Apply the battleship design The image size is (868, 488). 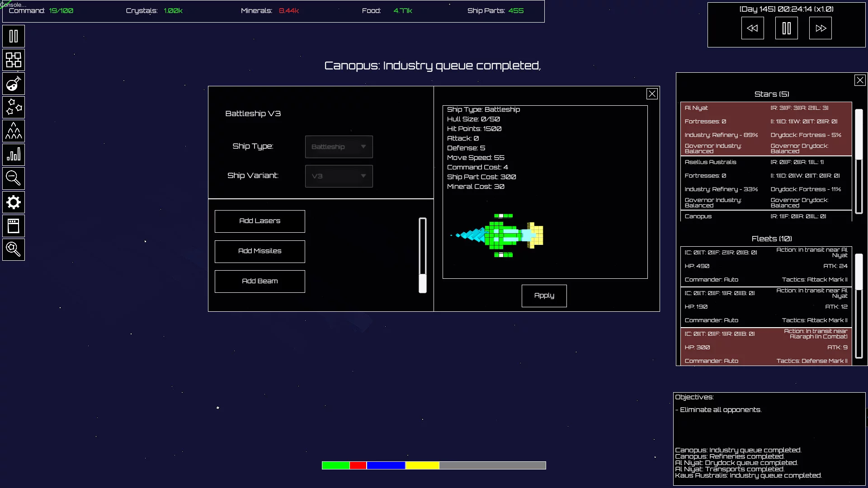click(544, 296)
